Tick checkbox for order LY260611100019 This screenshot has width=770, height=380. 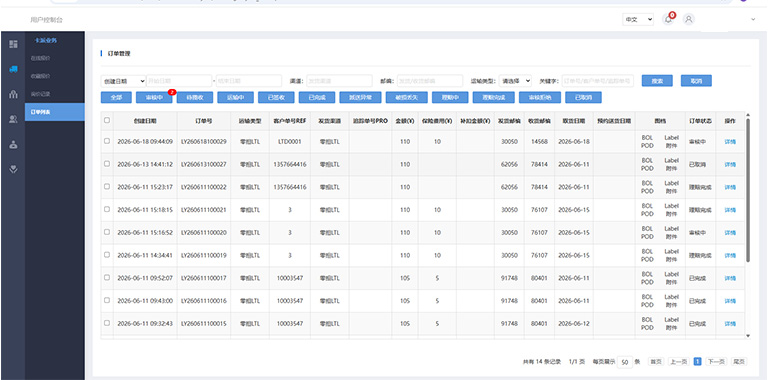(x=107, y=255)
